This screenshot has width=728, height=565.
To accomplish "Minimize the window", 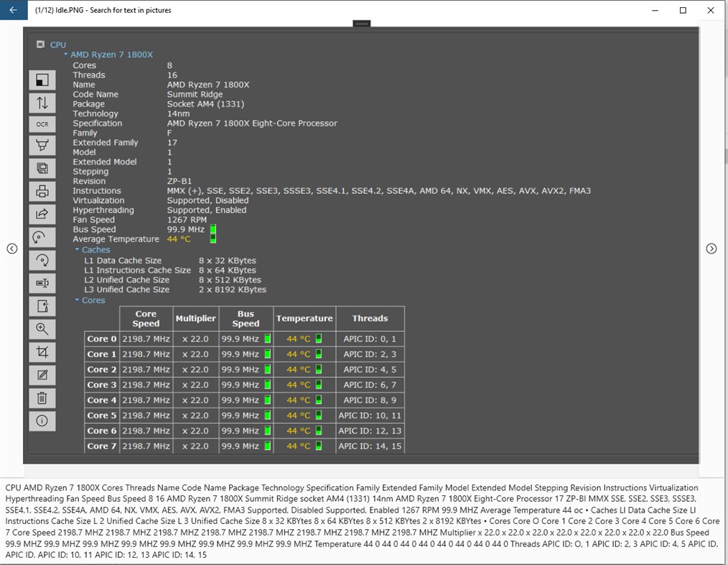I will tap(655, 10).
